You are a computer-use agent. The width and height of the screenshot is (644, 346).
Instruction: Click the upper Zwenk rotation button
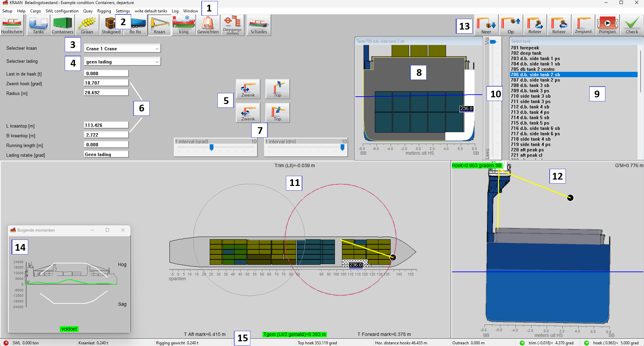click(248, 89)
